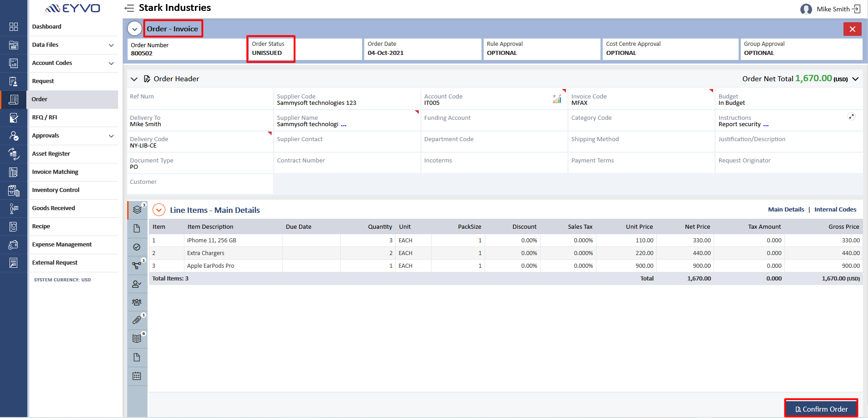Open Dashboard from sidebar menu
The image size is (868, 418).
click(47, 27)
